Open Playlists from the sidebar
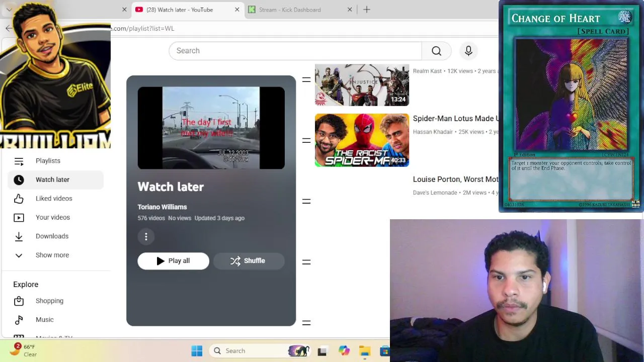Image resolution: width=644 pixels, height=362 pixels. (48, 161)
